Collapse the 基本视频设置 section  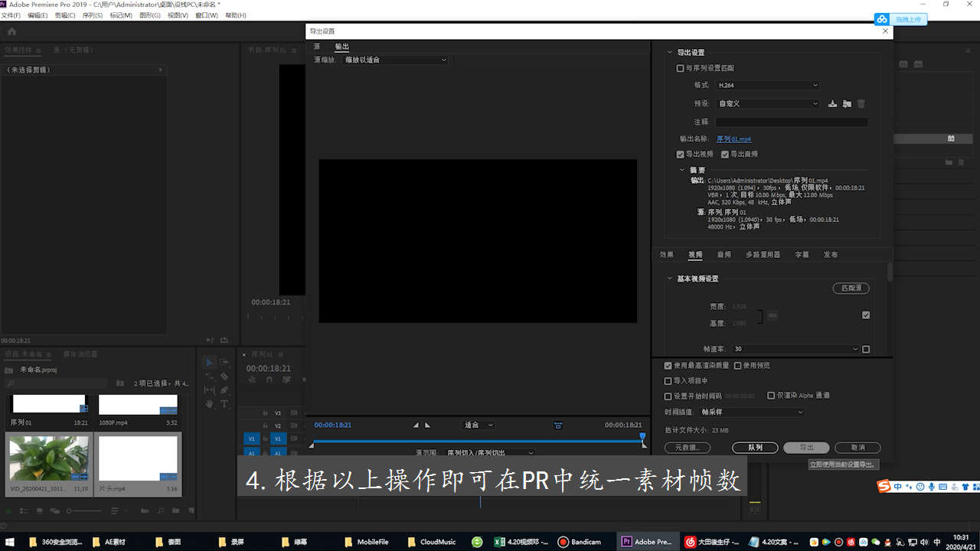[670, 279]
